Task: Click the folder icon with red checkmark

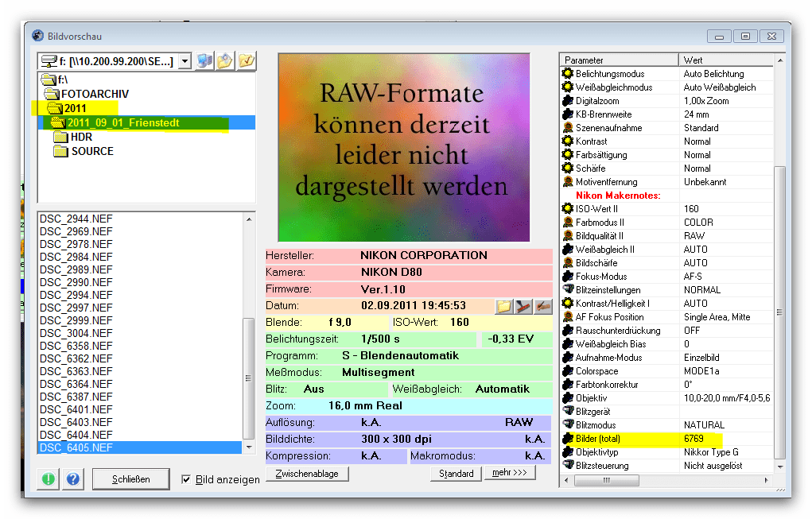Action: (247, 61)
